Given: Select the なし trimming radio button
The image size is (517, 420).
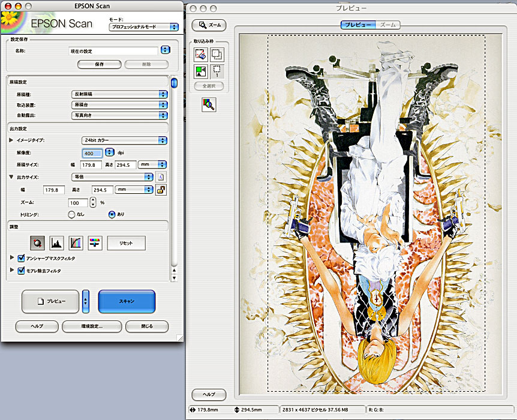Looking at the screenshot, I should tap(71, 214).
